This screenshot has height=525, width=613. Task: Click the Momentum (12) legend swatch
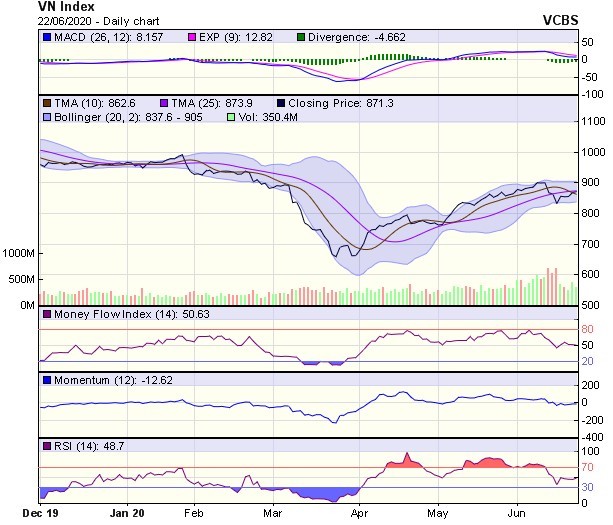(x=45, y=380)
